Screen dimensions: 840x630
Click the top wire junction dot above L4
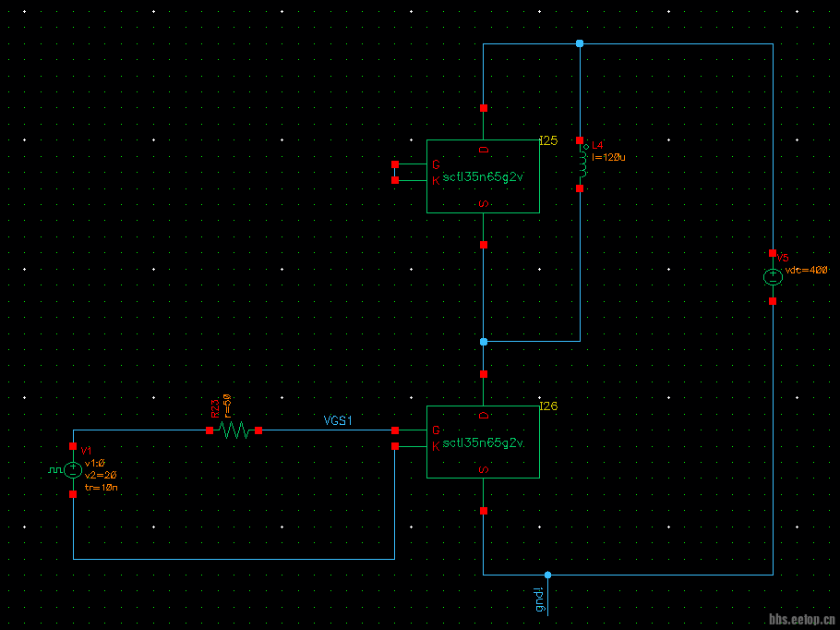pos(580,43)
